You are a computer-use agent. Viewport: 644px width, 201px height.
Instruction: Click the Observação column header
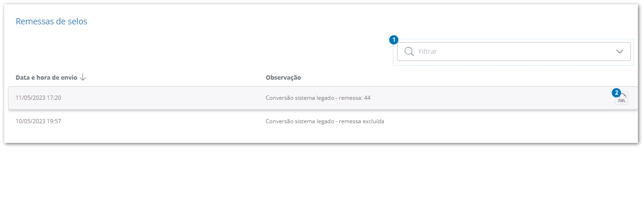(x=283, y=77)
